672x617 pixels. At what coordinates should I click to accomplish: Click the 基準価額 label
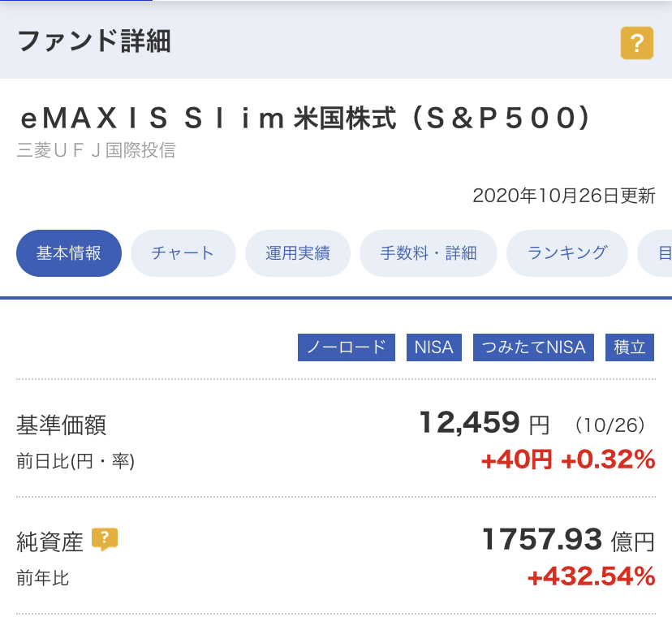pos(62,425)
